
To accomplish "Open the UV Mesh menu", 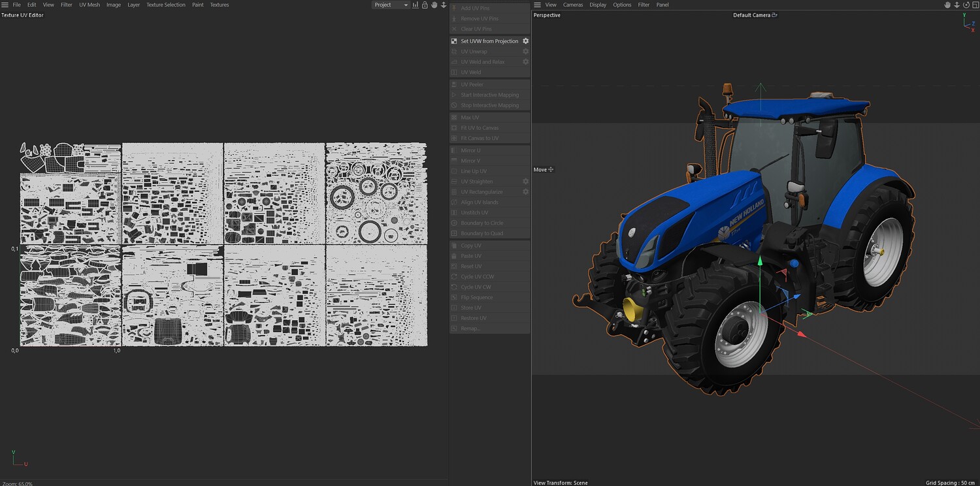I will tap(90, 5).
